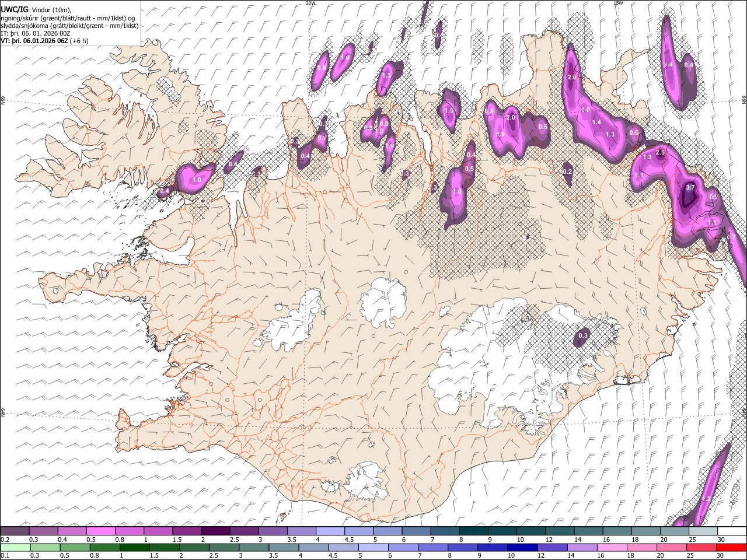Click the dark navy blue swatch in bottom legend row
Image resolution: width=747 pixels, height=560 pixels.
[x=521, y=547]
